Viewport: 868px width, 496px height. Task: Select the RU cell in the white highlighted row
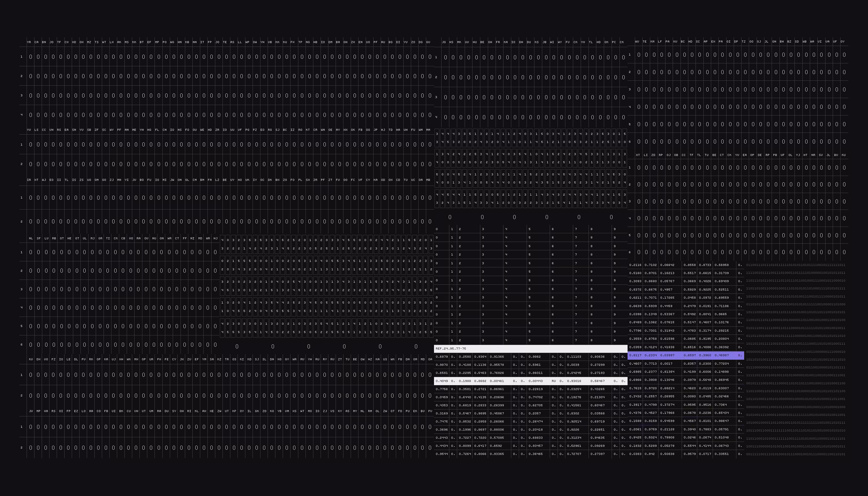coord(553,381)
